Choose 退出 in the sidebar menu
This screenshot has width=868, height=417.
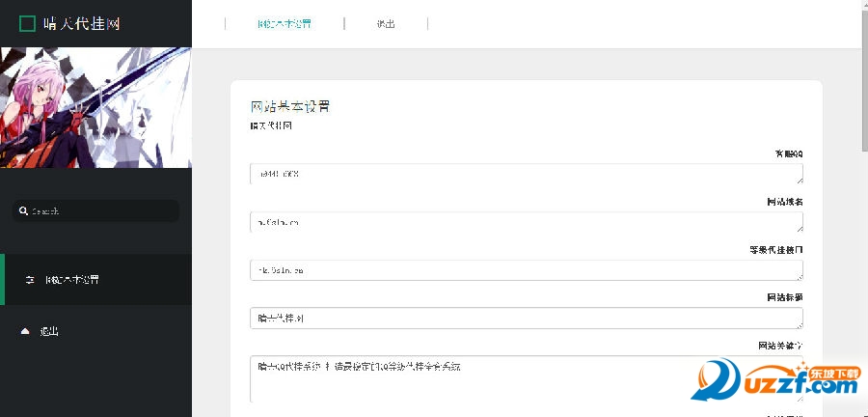49,331
